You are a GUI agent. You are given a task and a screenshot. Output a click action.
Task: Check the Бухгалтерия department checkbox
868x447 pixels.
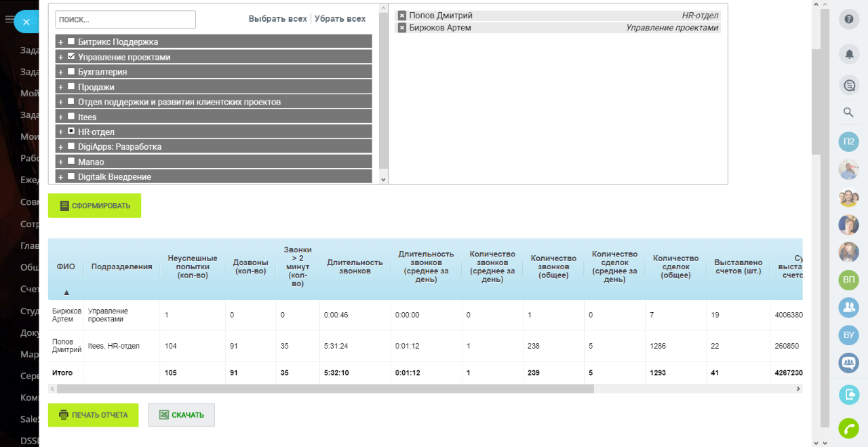pos(71,71)
